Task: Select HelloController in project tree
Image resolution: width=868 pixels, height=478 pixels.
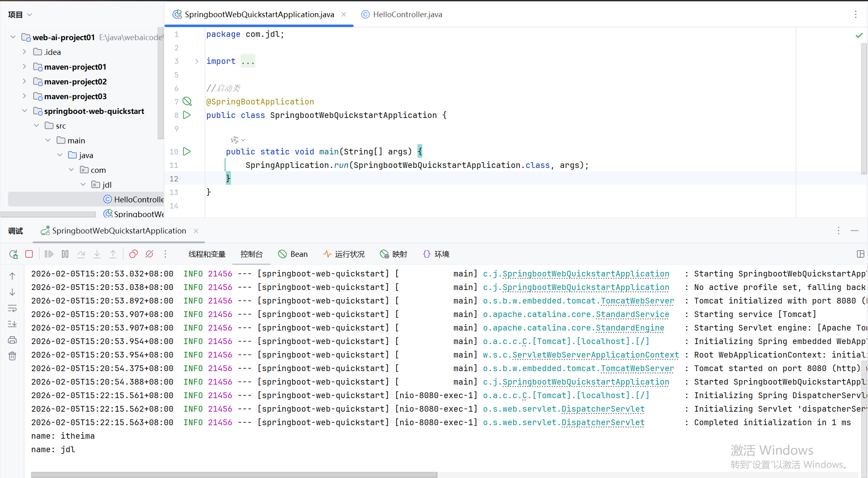Action: (x=138, y=199)
